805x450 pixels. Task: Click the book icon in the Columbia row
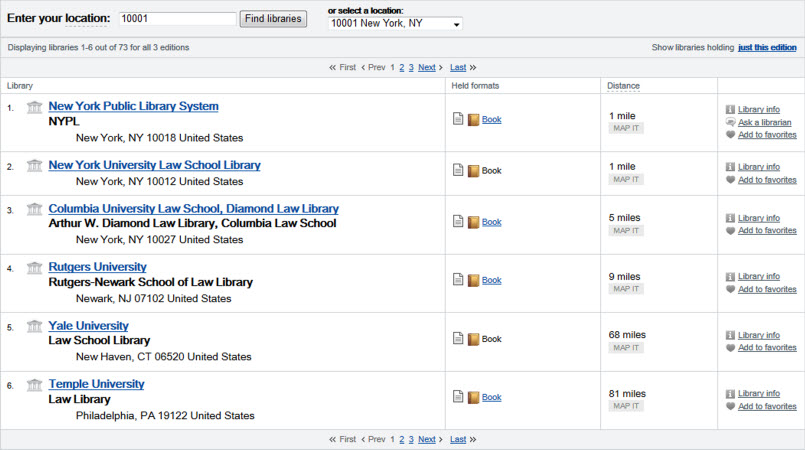(473, 222)
